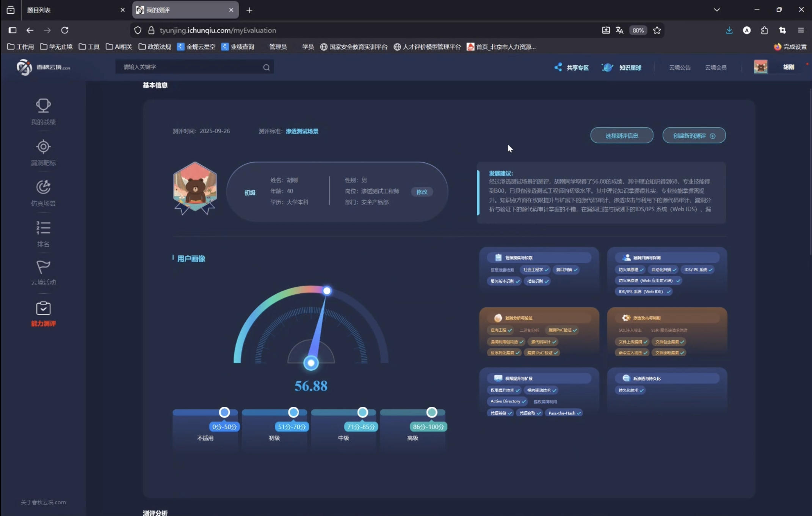Click the search magnifier icon in keyword box
The height and width of the screenshot is (516, 812).
[266, 67]
